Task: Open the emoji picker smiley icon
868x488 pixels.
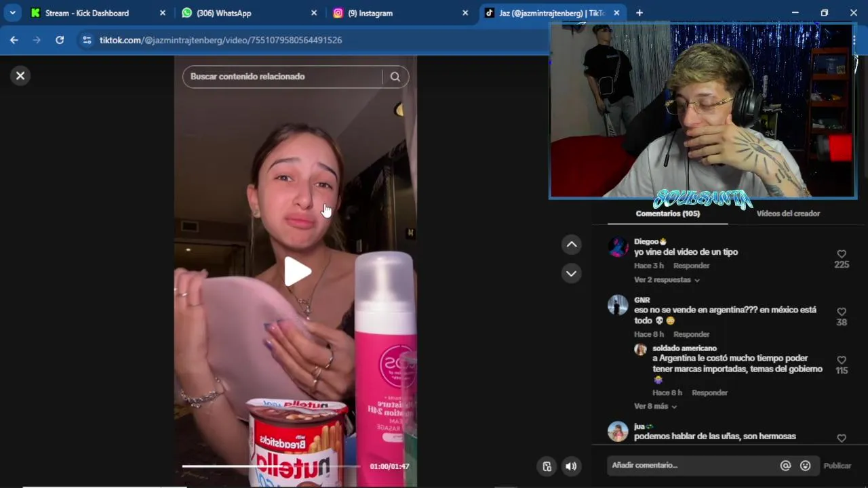Action: point(806,466)
